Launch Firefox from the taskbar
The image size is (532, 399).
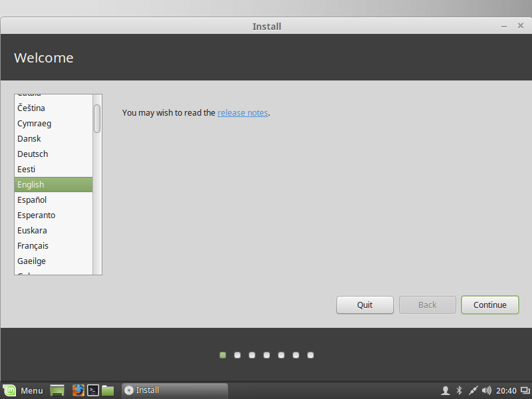coord(78,390)
